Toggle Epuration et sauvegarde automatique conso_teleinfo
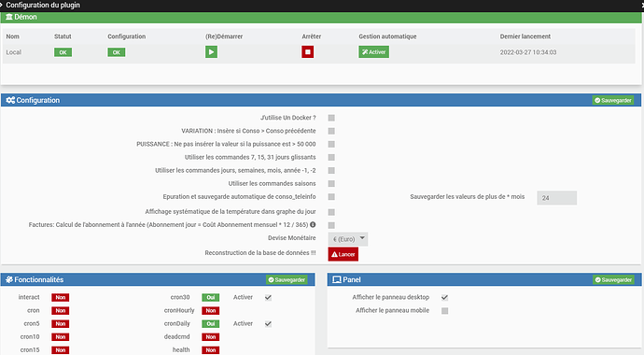Image resolution: width=644 pixels, height=355 pixels. point(331,197)
